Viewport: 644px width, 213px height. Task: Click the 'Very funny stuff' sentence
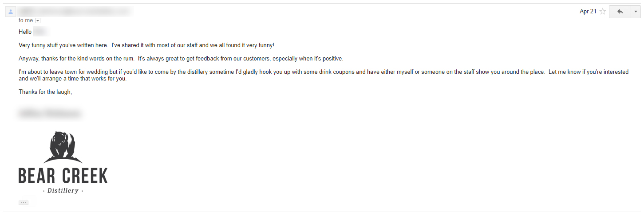point(146,45)
